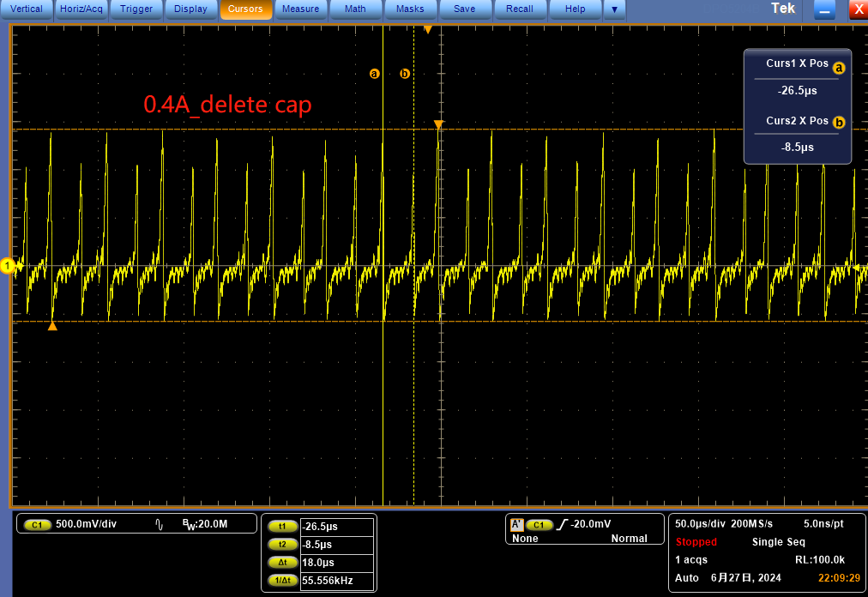Click the Stopped acquisition status
Screen dimensions: 868x597
(696, 541)
